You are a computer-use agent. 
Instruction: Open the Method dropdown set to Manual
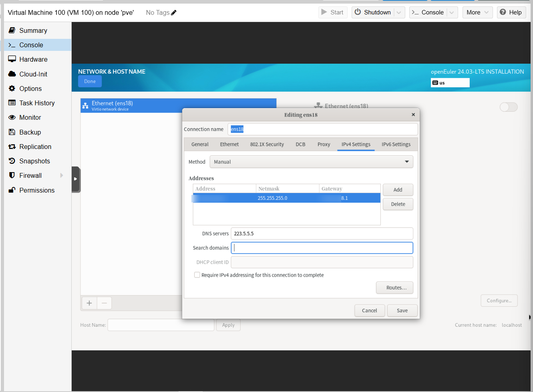(311, 162)
